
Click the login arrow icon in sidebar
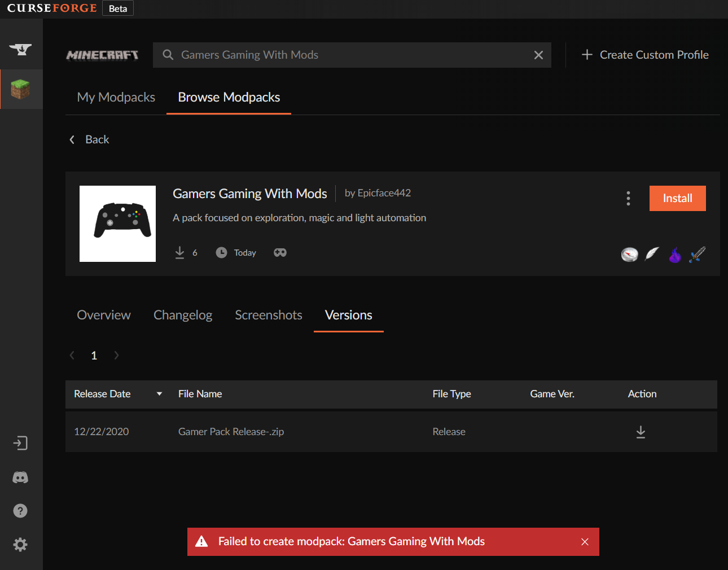click(20, 443)
